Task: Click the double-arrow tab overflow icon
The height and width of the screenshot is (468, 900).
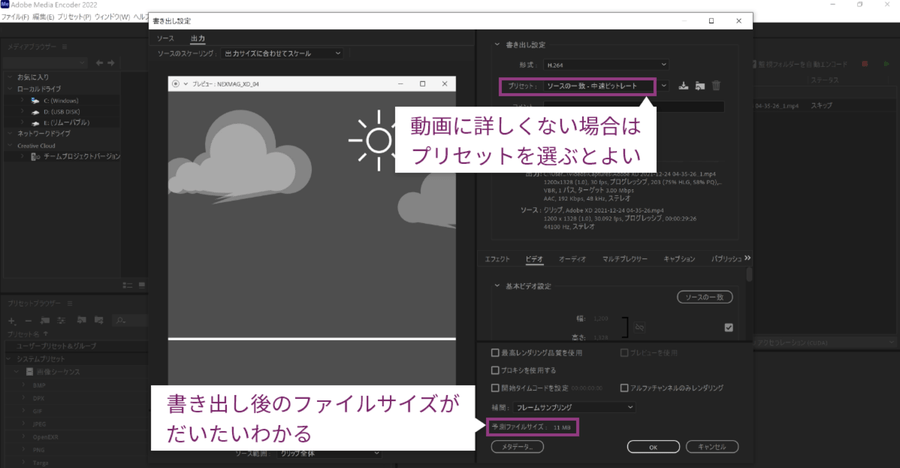Action: 747,258
